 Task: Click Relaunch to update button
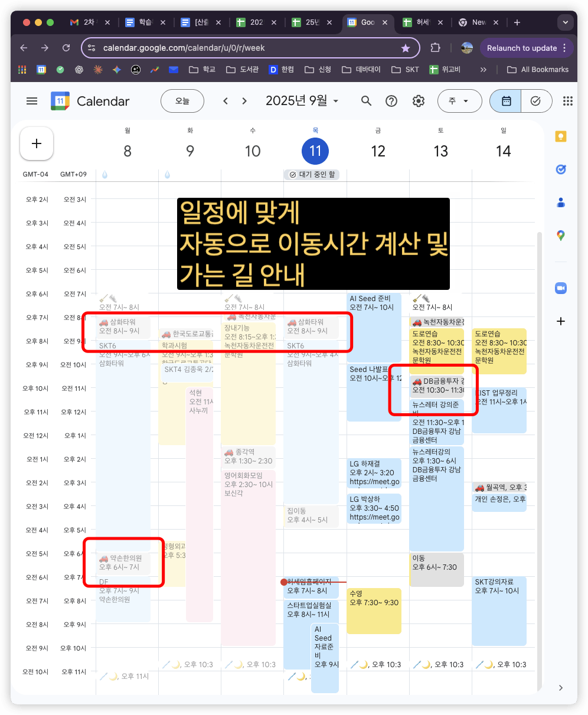click(x=527, y=48)
